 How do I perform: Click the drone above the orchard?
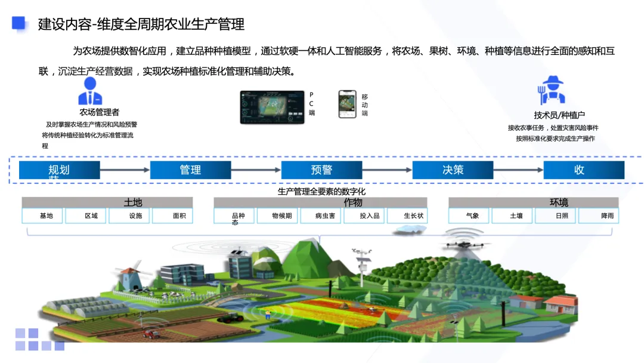coord(464,245)
